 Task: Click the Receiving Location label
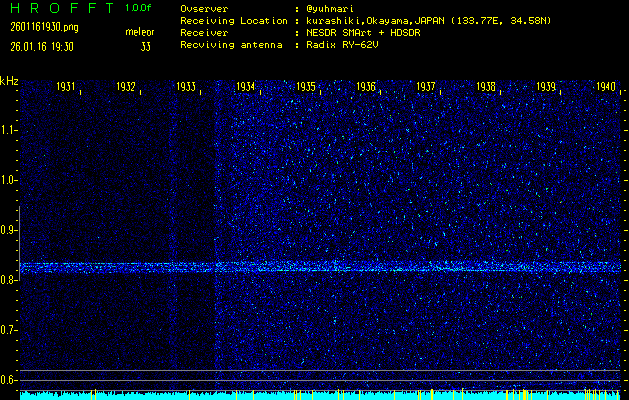[x=234, y=21]
